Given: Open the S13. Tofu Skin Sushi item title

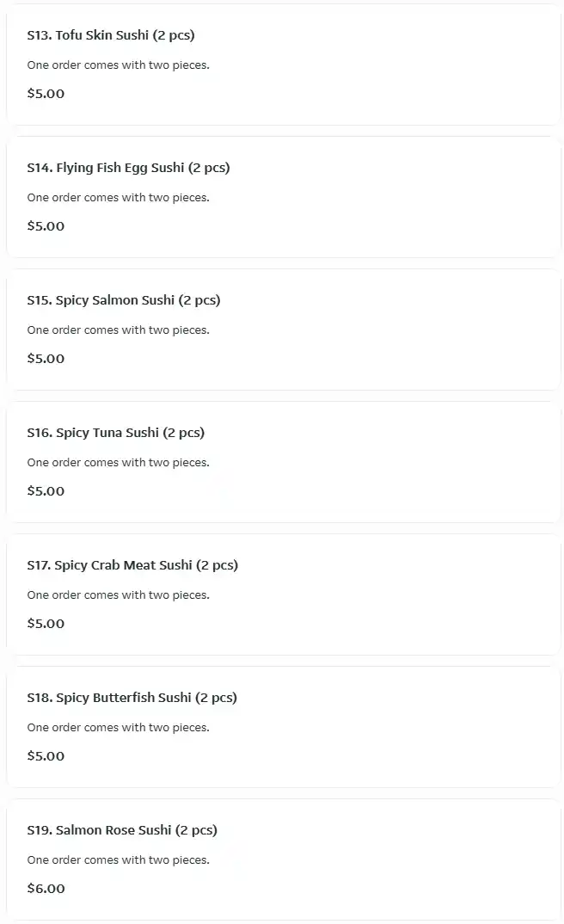Looking at the screenshot, I should tap(111, 35).
